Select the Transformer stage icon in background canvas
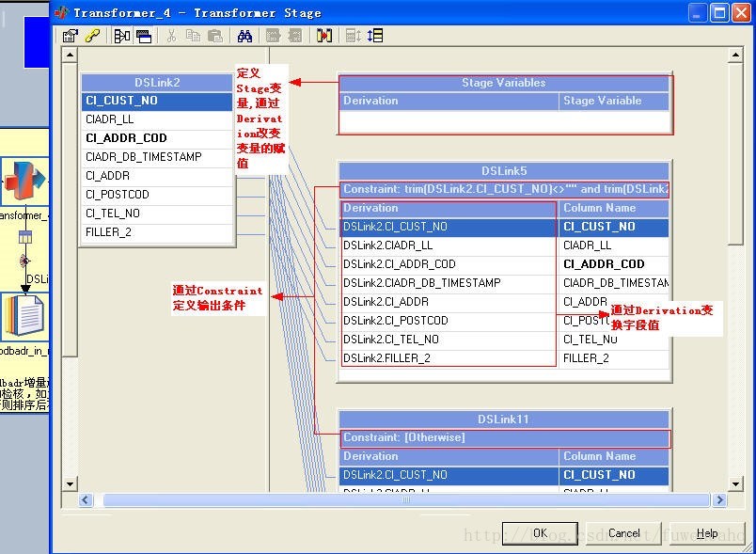 (24, 181)
